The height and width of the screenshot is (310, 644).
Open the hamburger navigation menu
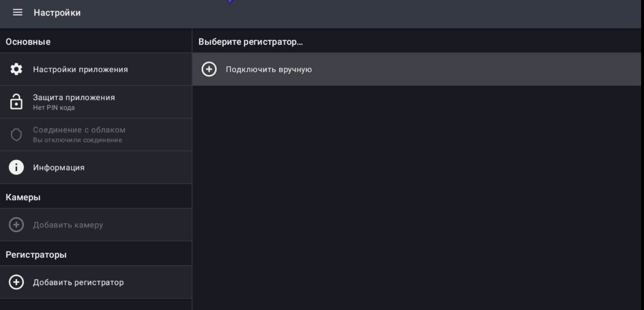pyautogui.click(x=18, y=13)
